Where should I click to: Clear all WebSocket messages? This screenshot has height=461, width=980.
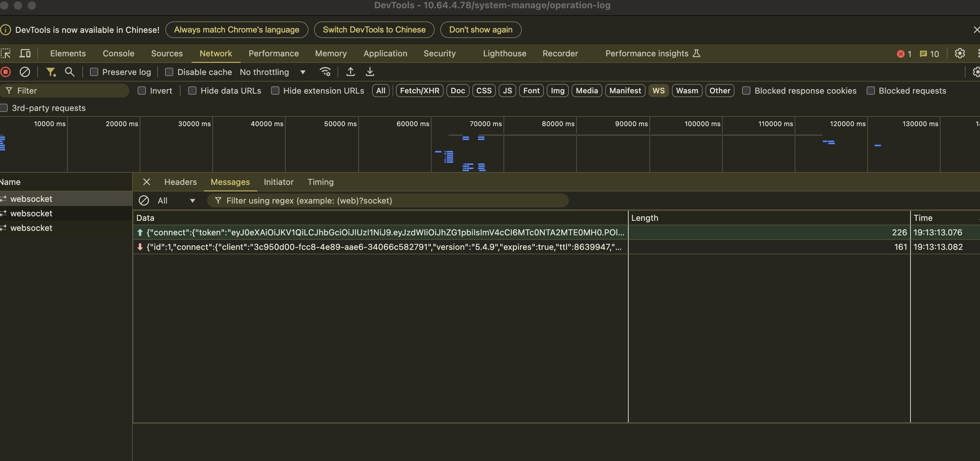(x=144, y=201)
